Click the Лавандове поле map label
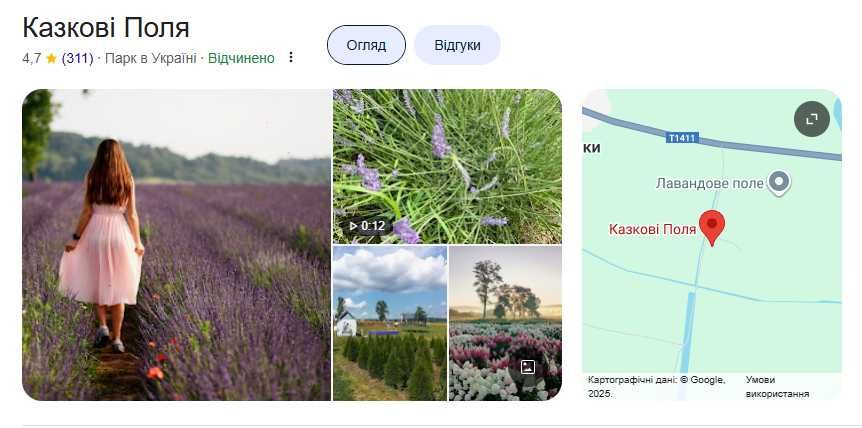The image size is (862, 428). coord(710,184)
